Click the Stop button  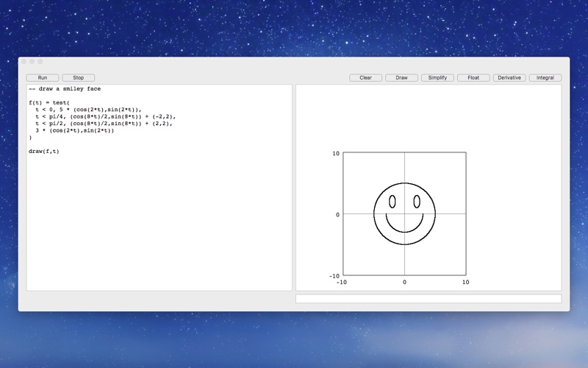coord(79,78)
